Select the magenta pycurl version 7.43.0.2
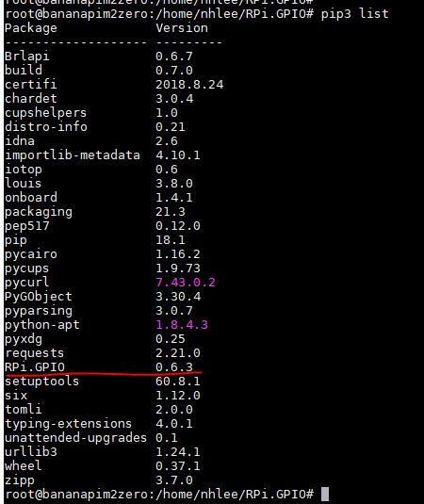 click(186, 283)
